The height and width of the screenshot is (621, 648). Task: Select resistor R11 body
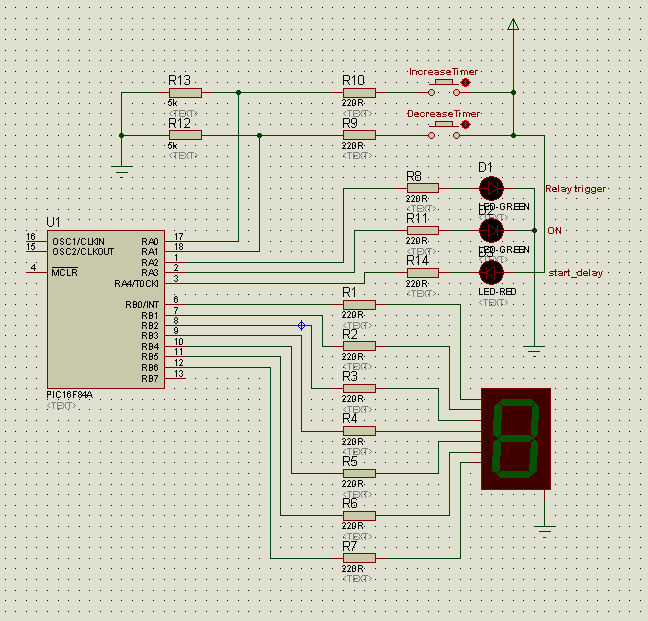[422, 230]
